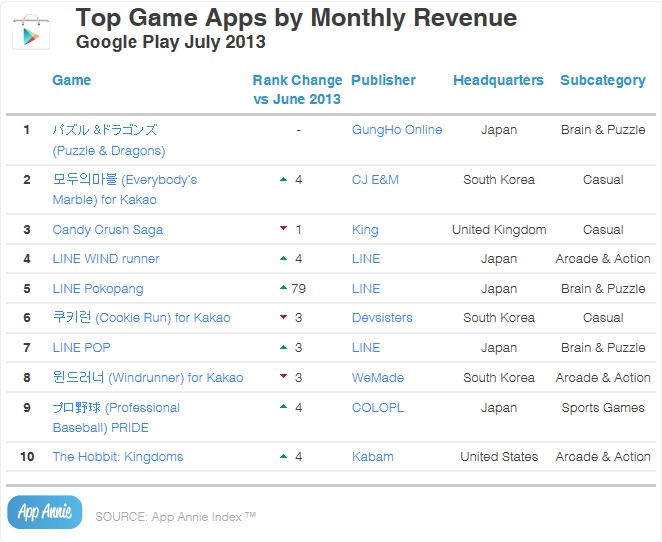Screen dimensions: 662x542
Task: Click the red down arrow in Cookie Run row
Action: point(284,318)
